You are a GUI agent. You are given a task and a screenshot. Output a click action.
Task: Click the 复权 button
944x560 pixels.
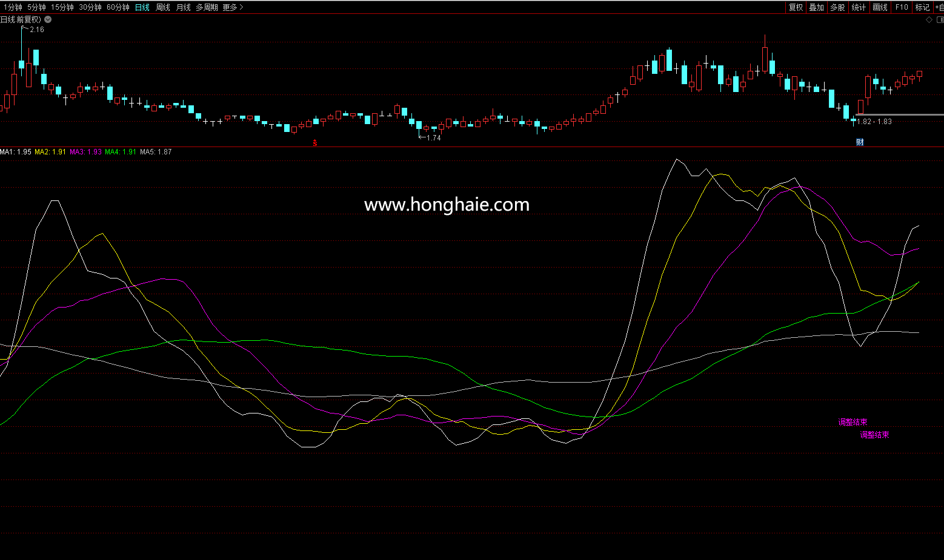[x=796, y=7]
